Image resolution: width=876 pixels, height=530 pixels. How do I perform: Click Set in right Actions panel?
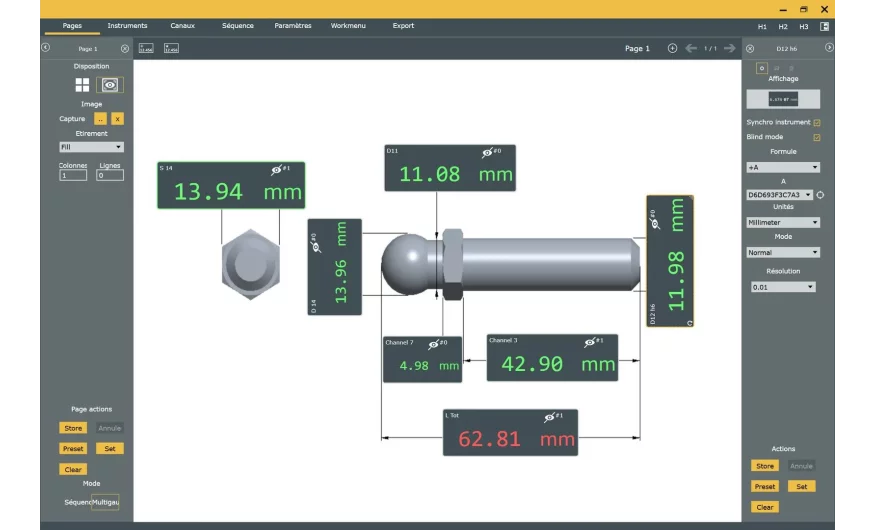(802, 486)
